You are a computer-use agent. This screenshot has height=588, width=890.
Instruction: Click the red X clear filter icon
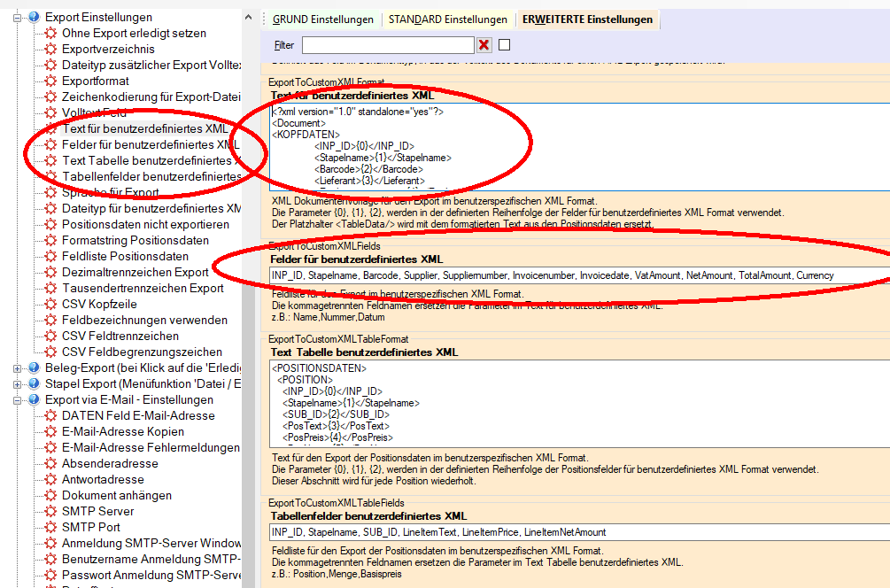coord(484,45)
